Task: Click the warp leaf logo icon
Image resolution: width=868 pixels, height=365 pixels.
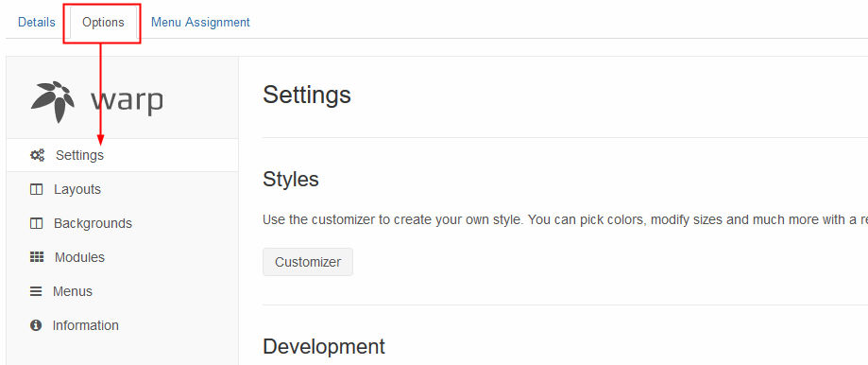Action: (53, 101)
